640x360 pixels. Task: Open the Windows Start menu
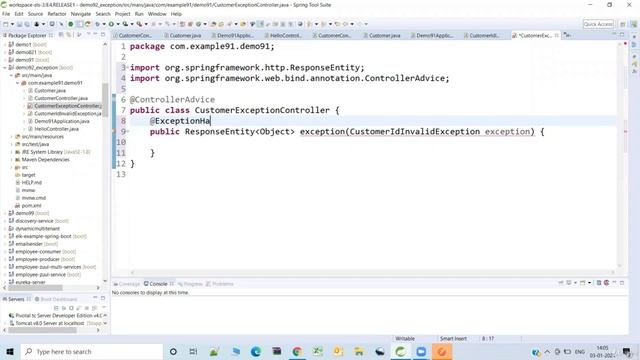point(9,351)
